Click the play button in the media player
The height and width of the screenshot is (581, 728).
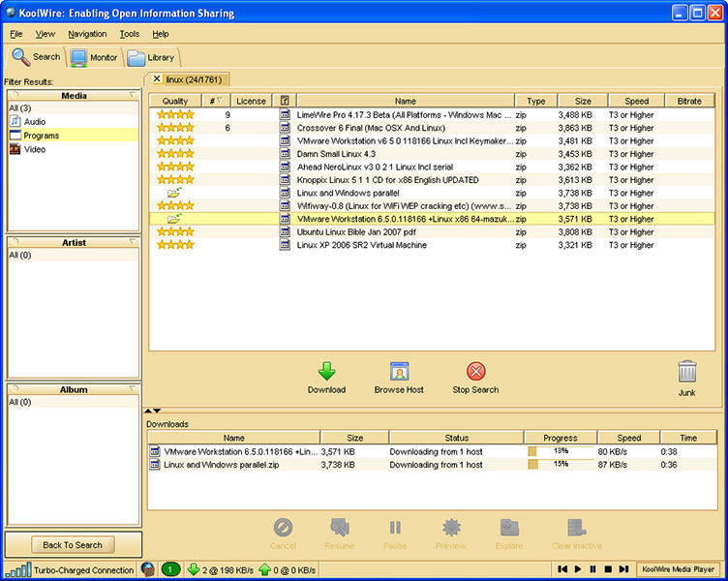[578, 569]
